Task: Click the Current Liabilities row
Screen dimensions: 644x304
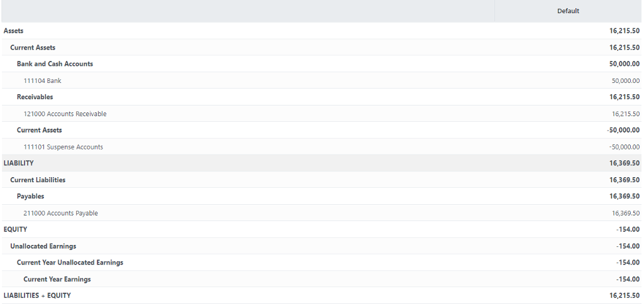Action: pos(38,180)
